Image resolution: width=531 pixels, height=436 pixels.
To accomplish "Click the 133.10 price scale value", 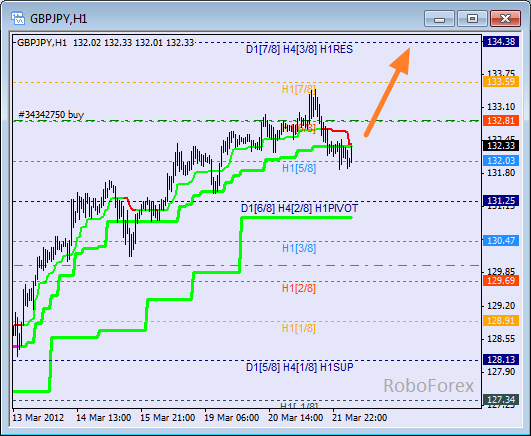I will pos(501,107).
